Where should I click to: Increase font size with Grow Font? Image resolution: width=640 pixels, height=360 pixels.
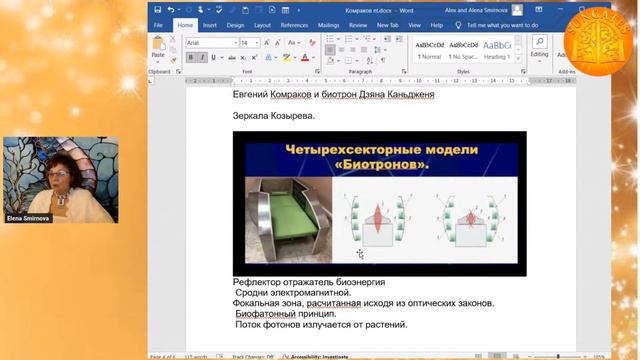[x=267, y=42]
